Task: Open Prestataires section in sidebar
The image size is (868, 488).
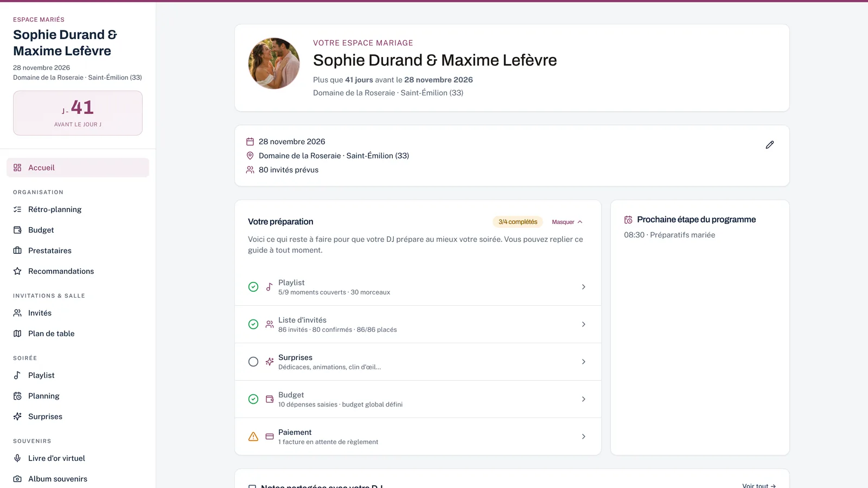Action: [78, 251]
